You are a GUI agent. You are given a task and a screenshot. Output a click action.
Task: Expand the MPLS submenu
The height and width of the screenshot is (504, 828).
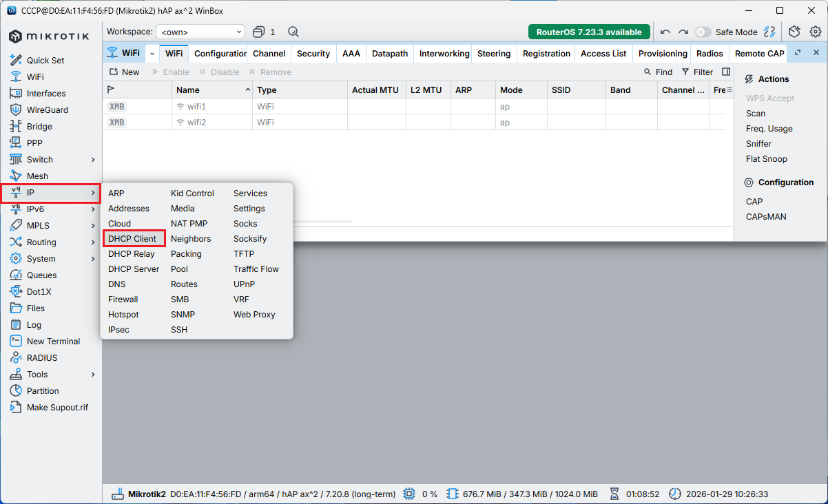tap(93, 226)
